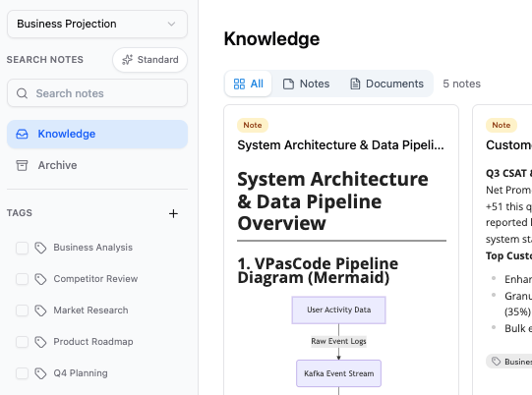
Task: Click the Note badge on the Custom card
Action: pyautogui.click(x=502, y=125)
